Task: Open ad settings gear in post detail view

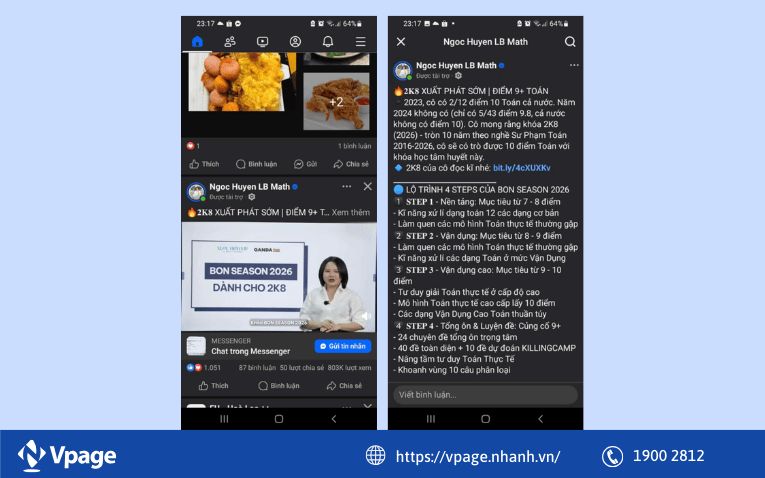Action: coord(458,76)
